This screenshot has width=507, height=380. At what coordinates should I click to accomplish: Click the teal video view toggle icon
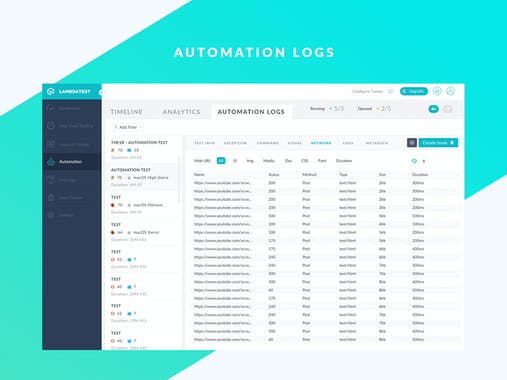433,109
